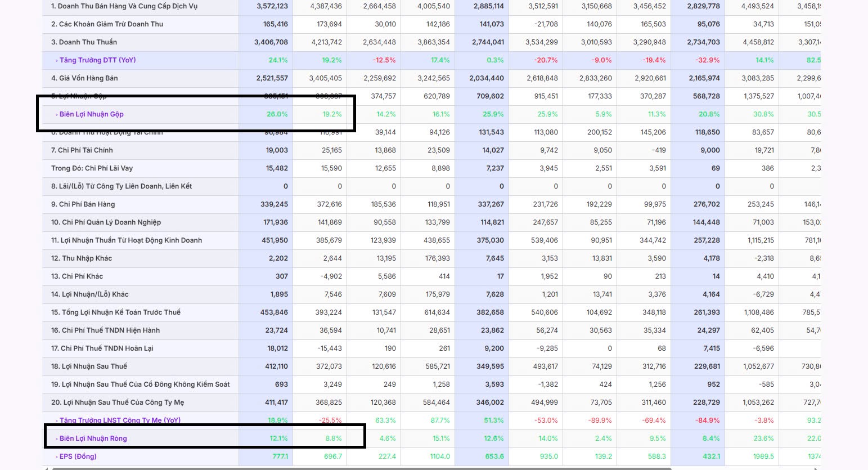Select row 15. Tổng Lợi Nhuận Kế Toán Trước Thuế
Viewport: 868px width, 470px height.
[116, 312]
